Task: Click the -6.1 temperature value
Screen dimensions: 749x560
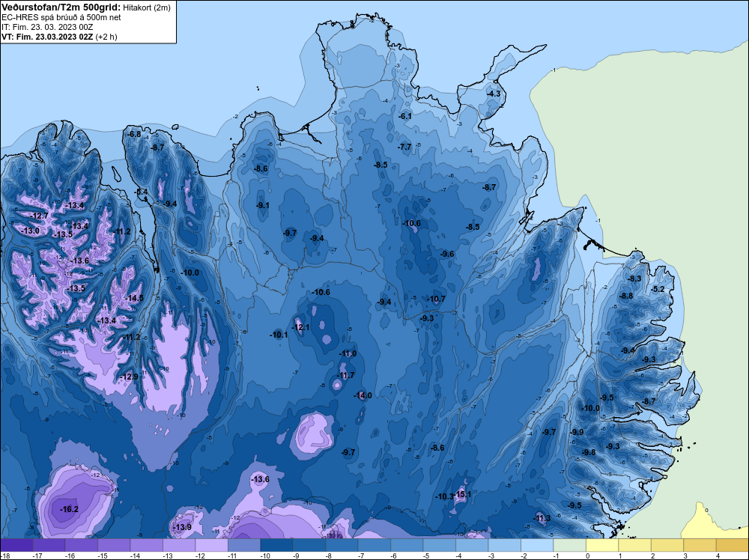Action: click(405, 116)
